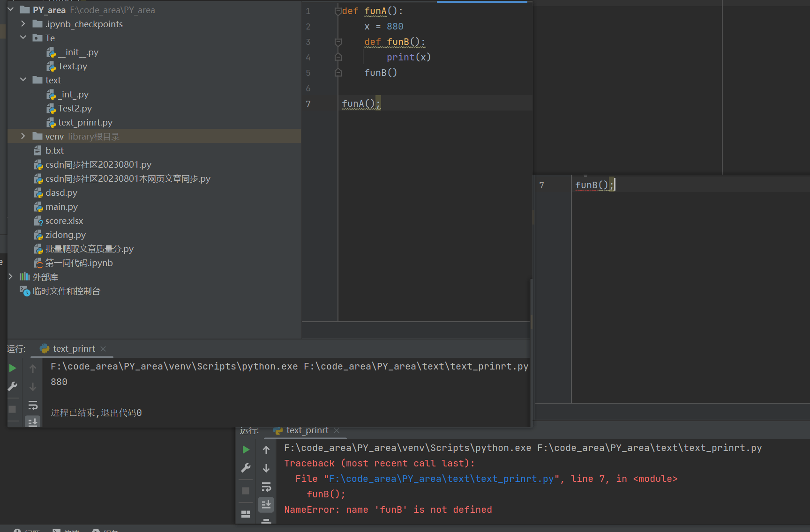Expand the venv library root folder
810x532 pixels.
click(23, 136)
